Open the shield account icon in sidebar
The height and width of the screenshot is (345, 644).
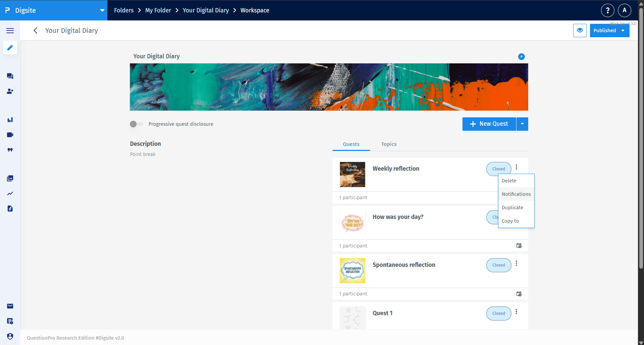[x=10, y=336]
